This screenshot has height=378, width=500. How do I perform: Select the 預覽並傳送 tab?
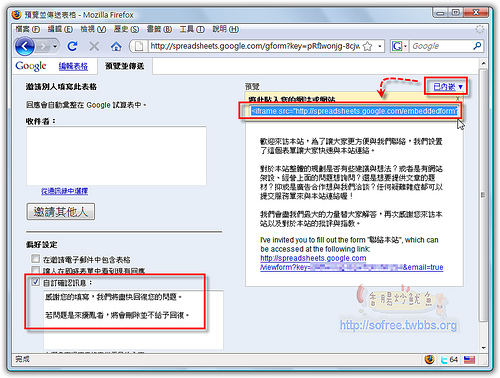point(125,66)
